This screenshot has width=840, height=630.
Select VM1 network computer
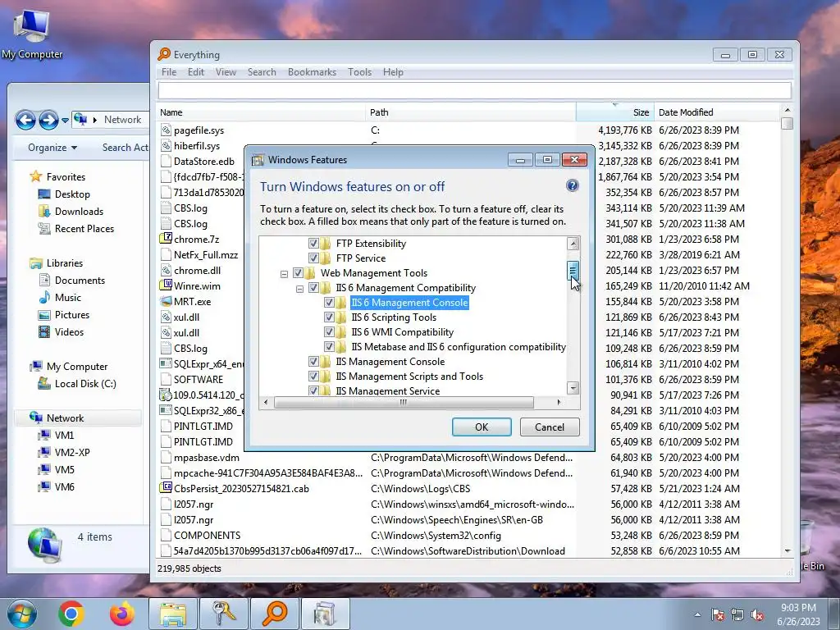(64, 436)
